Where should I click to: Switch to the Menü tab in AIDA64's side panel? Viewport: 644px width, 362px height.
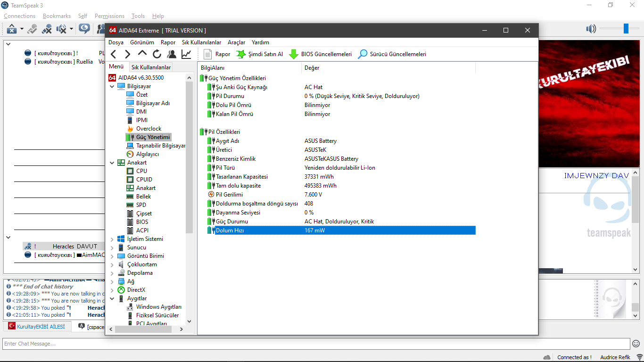click(116, 66)
